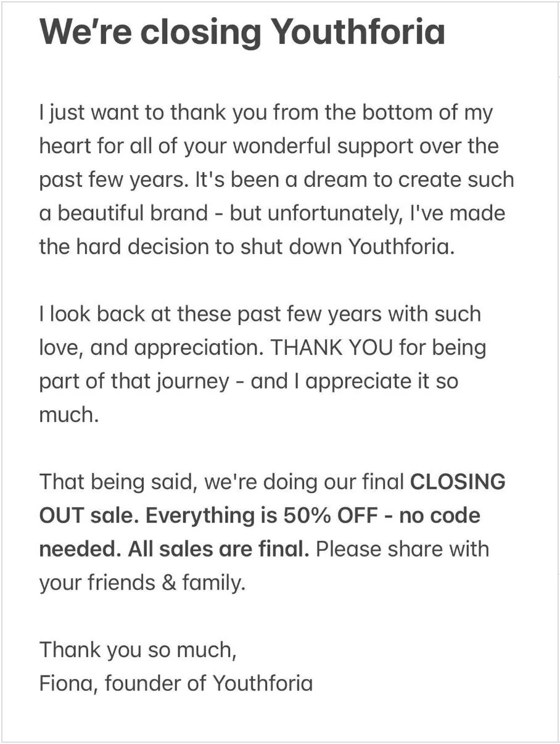
Task: Click the phrase "Please share with"
Action: (402, 549)
